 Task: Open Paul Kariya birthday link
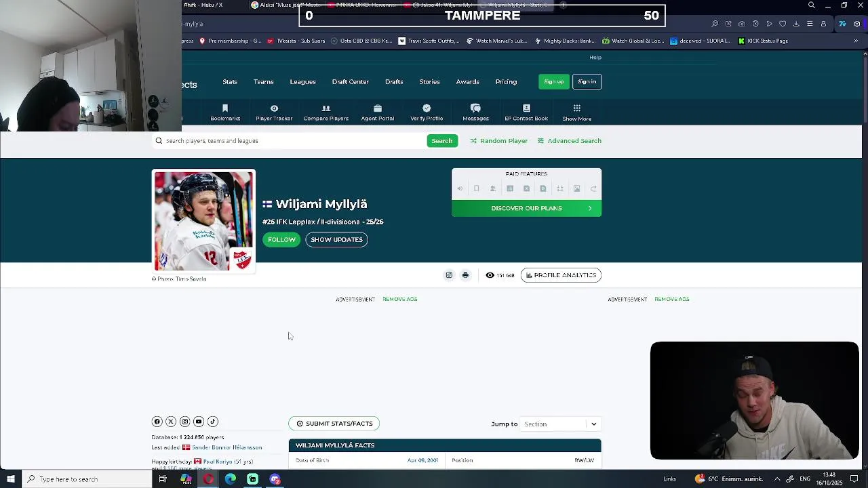[x=217, y=462]
